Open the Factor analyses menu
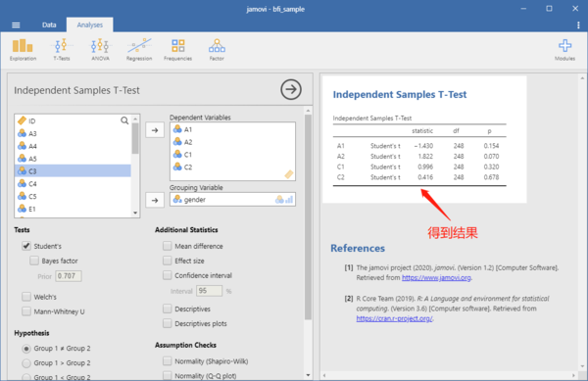The image size is (588, 381). click(x=217, y=50)
